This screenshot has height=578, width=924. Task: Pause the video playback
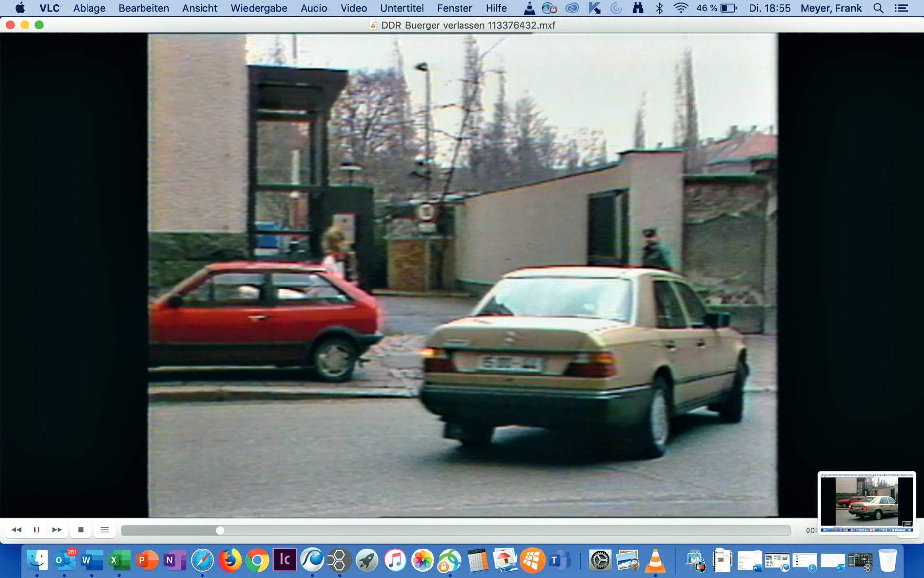(x=36, y=530)
